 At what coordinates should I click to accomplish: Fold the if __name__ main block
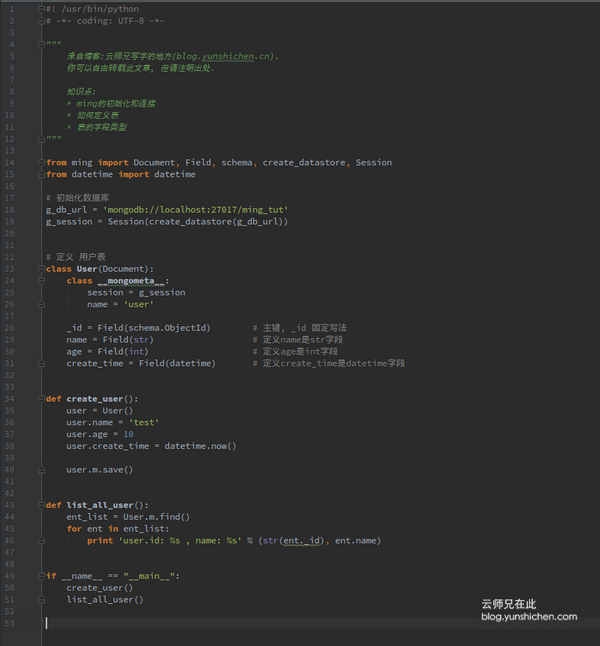(43, 576)
